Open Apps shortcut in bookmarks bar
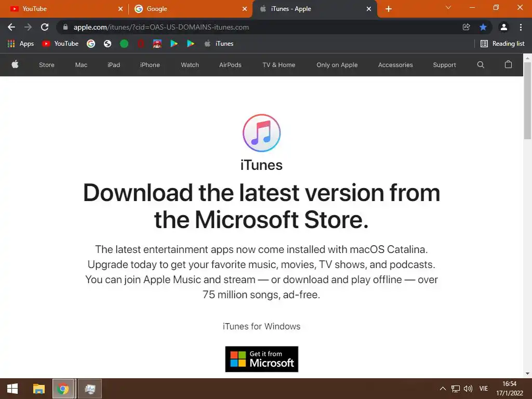This screenshot has width=532, height=399. (21, 44)
